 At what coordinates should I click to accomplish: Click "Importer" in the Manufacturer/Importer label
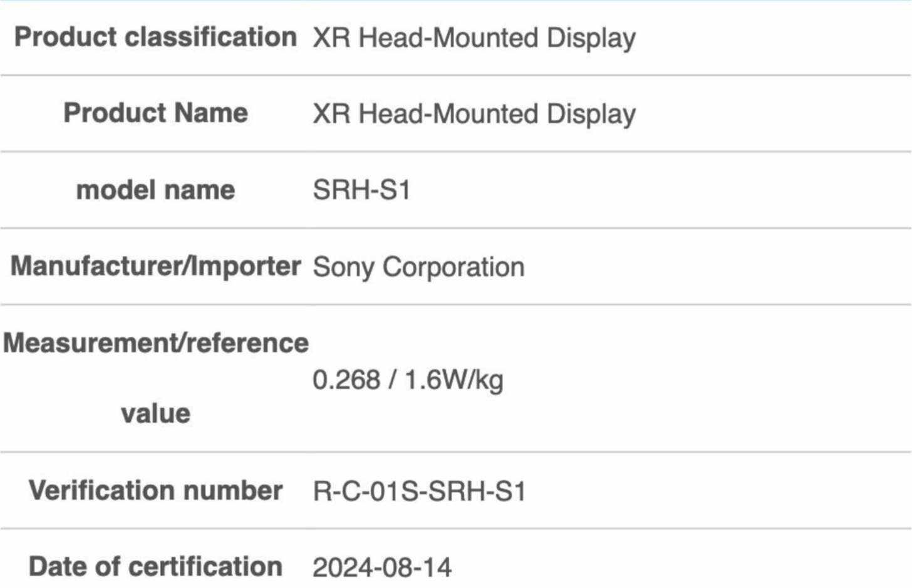[246, 266]
